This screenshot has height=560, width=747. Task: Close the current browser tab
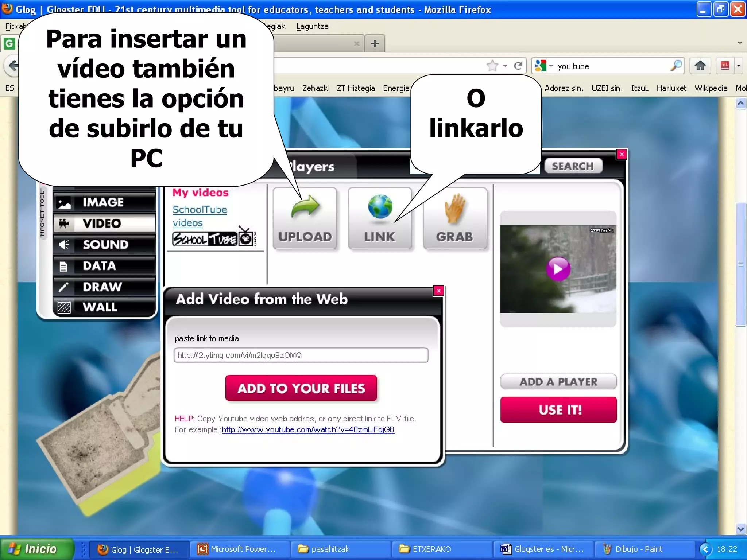356,44
